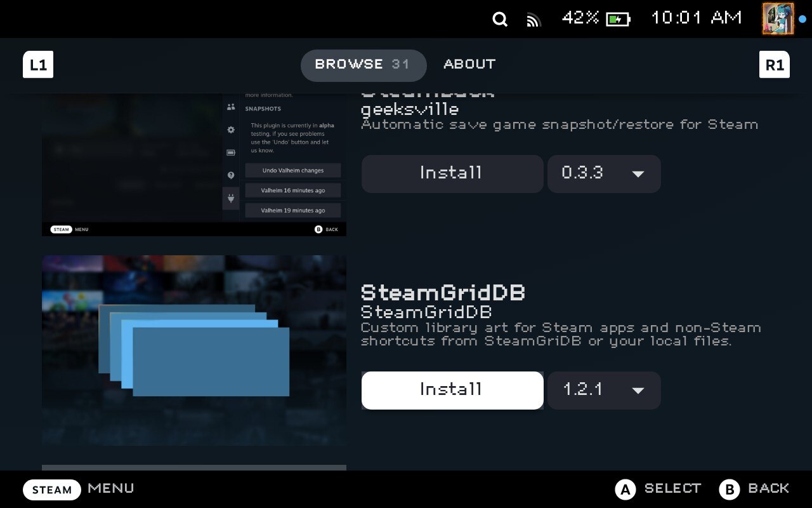Open the About tab
812x508 pixels.
coord(469,64)
